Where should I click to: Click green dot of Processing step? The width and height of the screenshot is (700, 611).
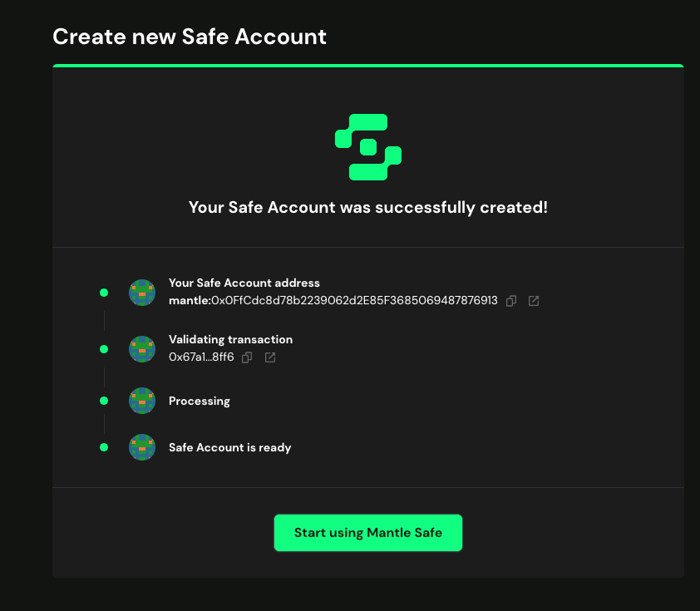[104, 401]
